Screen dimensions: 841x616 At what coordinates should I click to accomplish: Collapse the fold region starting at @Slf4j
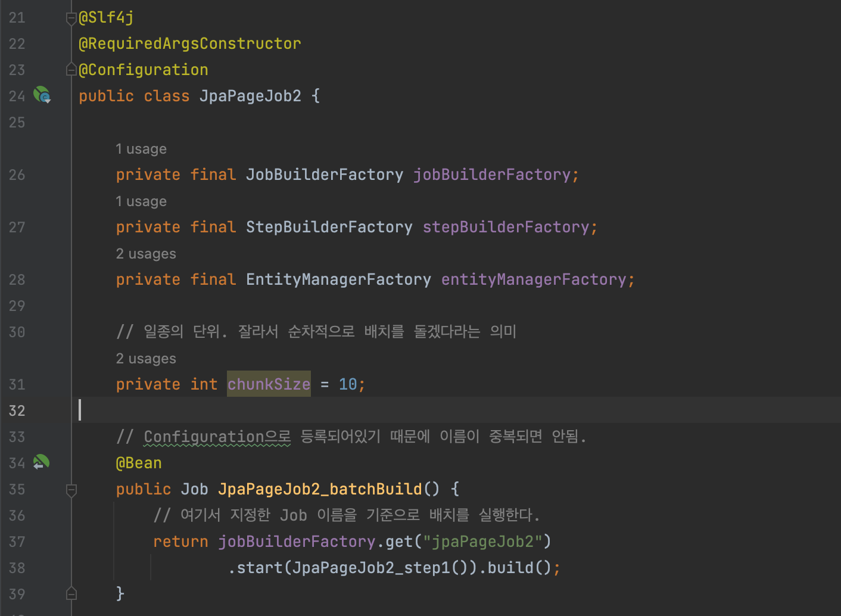coord(71,17)
